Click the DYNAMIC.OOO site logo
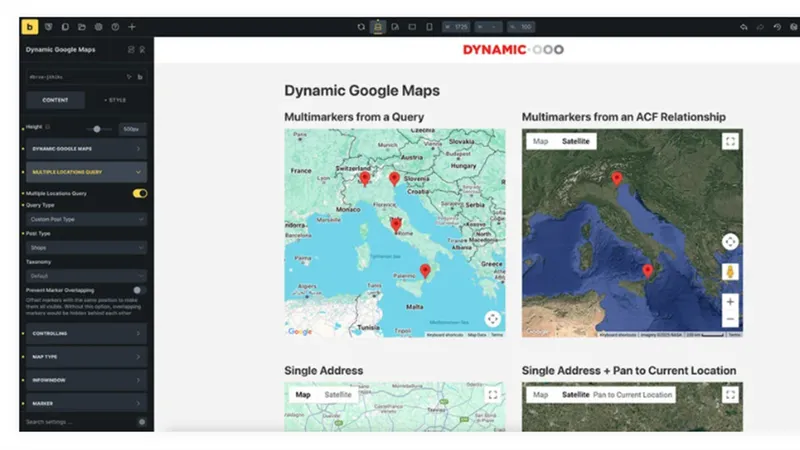800x450 pixels. [513, 49]
